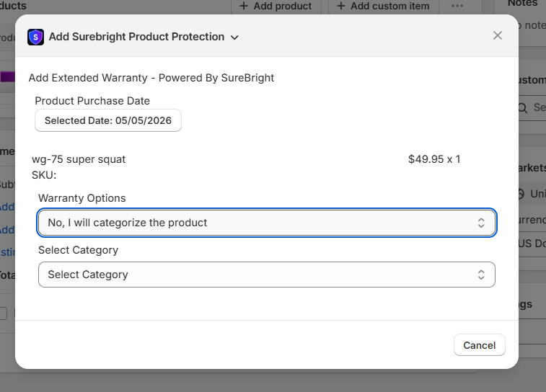546x392 pixels.
Task: Click the wg-75 super squat product name
Action: 79,159
